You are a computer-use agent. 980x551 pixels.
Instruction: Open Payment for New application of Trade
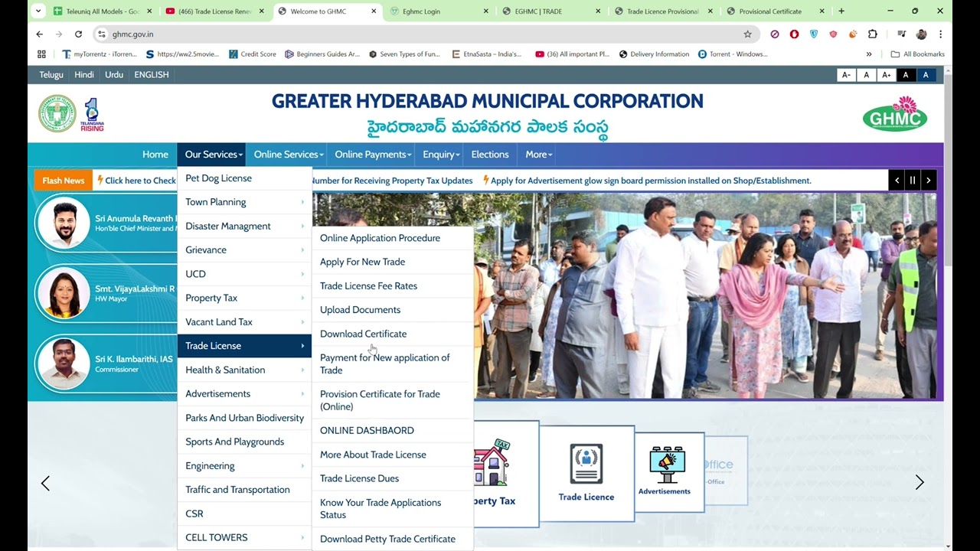click(x=393, y=364)
